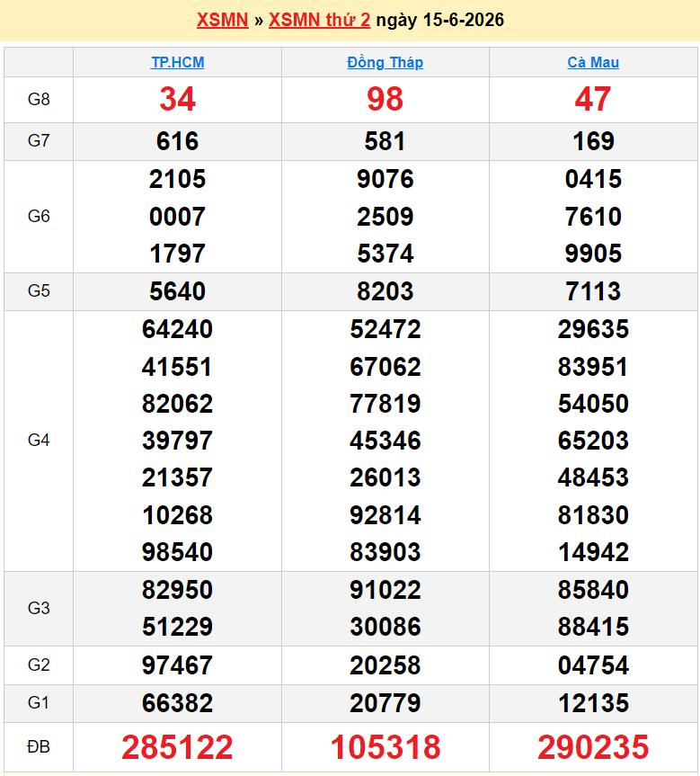Select G2 number 04754
Viewport: 700px width, 776px height.
(x=593, y=665)
